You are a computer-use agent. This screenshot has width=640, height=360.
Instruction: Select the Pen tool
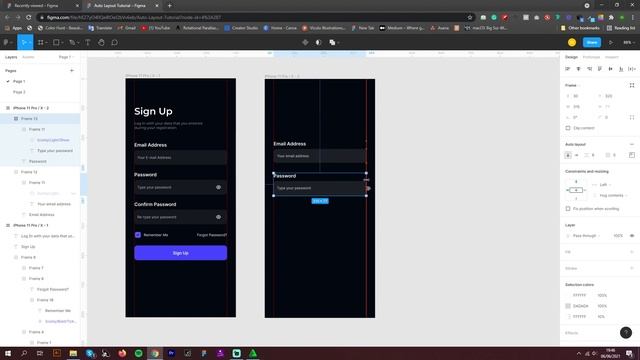point(72,42)
